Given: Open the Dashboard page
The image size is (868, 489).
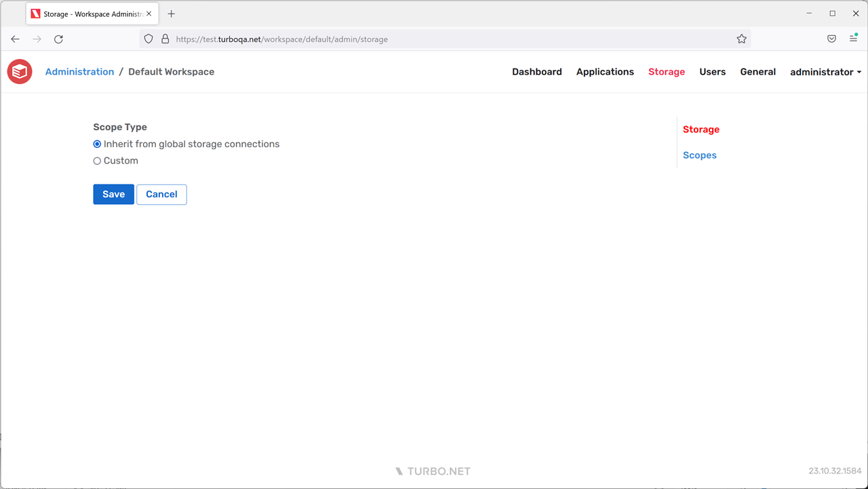Looking at the screenshot, I should coord(537,72).
